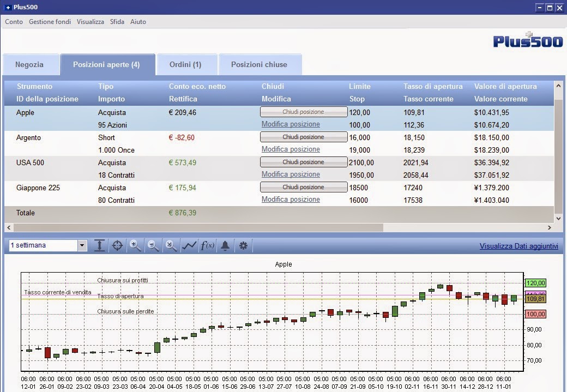This screenshot has height=392, width=567.
Task: Close the Apple position
Action: click(303, 112)
